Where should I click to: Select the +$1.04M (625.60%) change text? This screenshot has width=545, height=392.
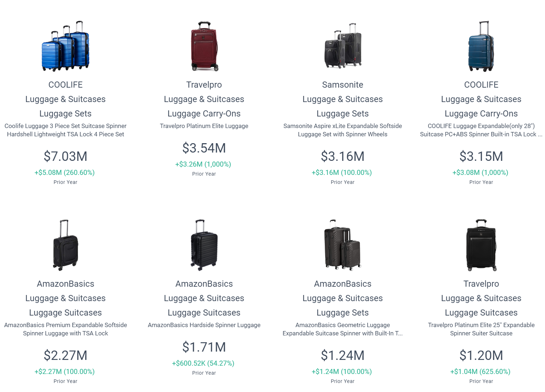(x=480, y=371)
